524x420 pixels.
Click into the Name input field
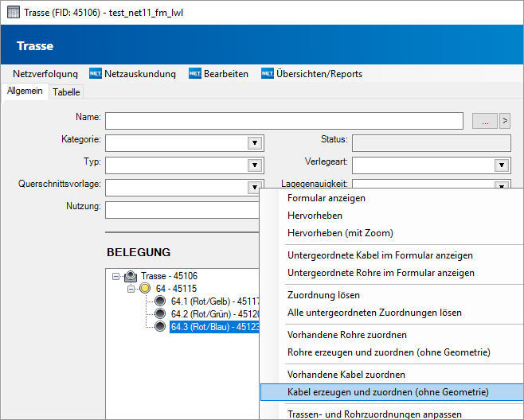[284, 121]
